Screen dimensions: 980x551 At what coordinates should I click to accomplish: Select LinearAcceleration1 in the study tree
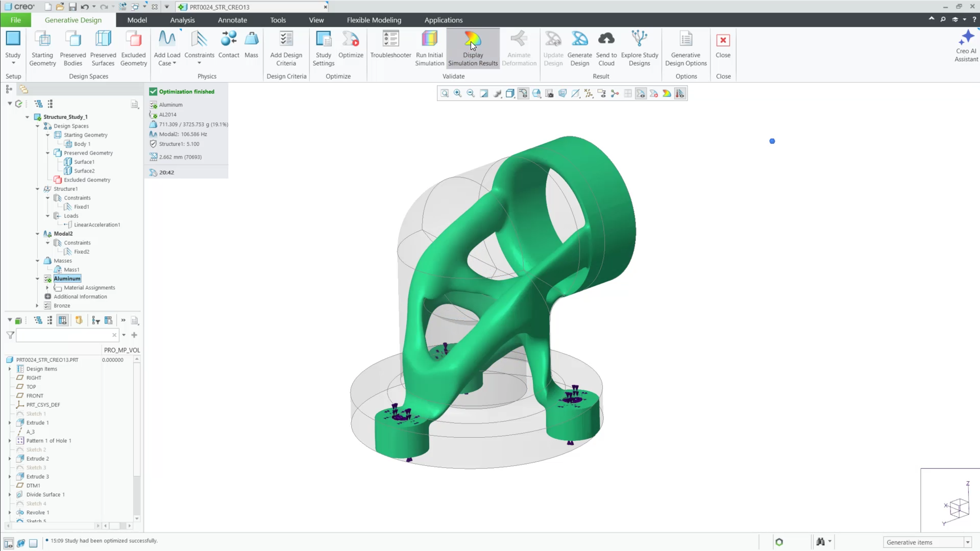tap(97, 224)
